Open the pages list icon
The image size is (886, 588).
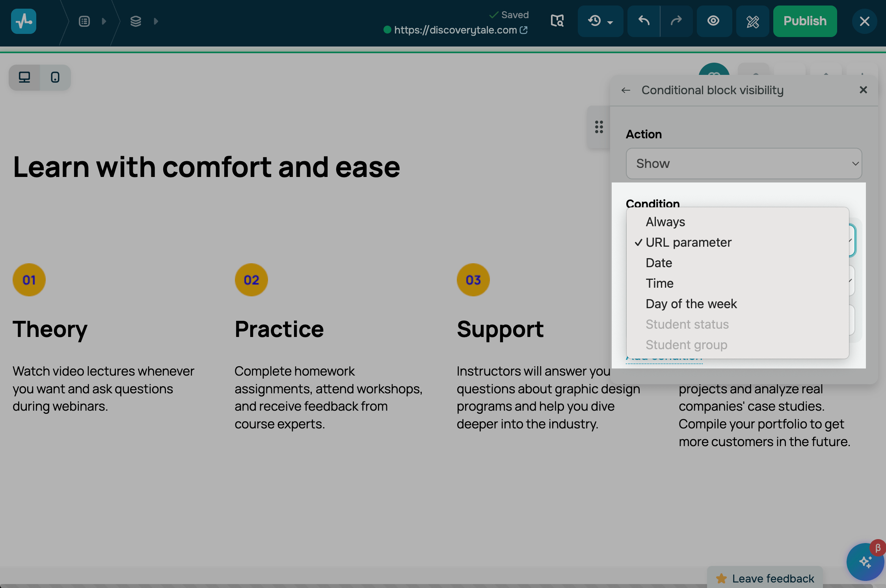tap(84, 21)
